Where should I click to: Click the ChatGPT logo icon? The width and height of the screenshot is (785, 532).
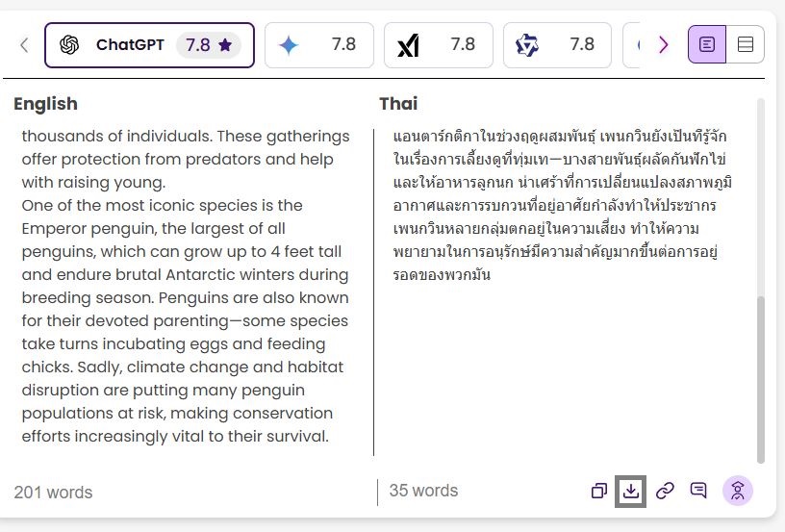coord(69,45)
